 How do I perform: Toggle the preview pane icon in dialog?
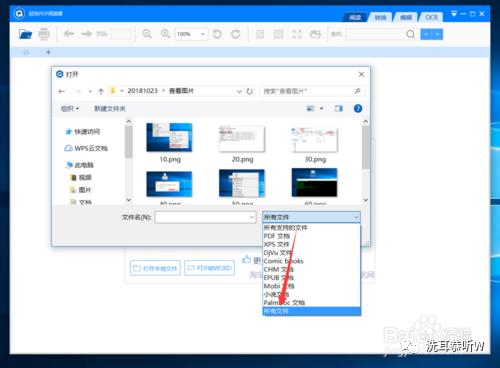tap(339, 108)
